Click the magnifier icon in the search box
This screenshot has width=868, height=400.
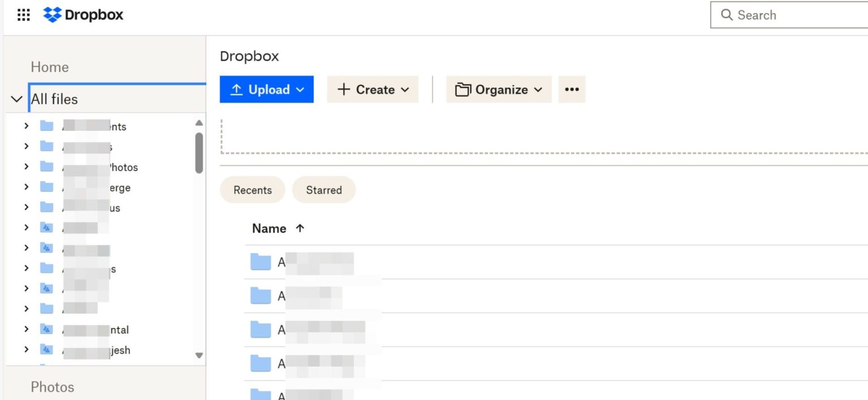click(x=727, y=15)
